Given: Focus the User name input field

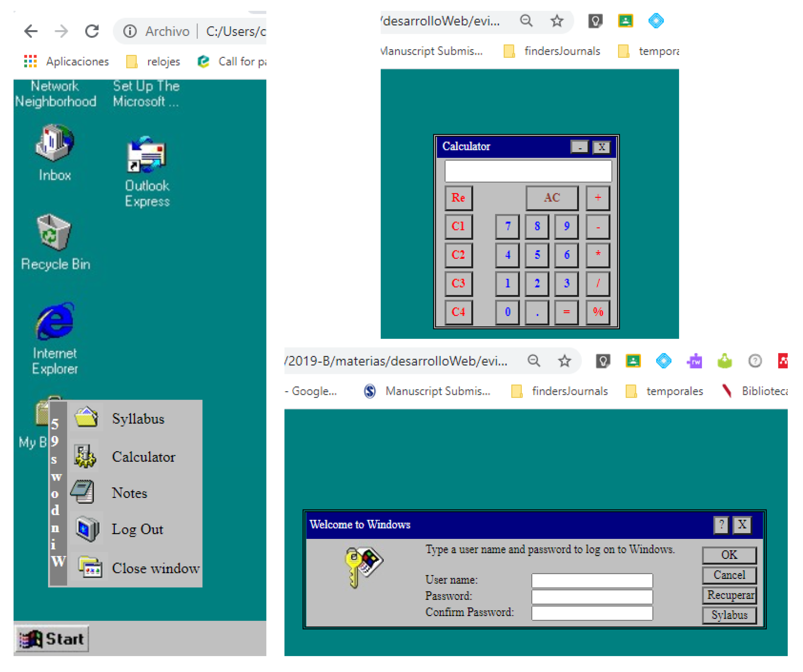Looking at the screenshot, I should [592, 581].
